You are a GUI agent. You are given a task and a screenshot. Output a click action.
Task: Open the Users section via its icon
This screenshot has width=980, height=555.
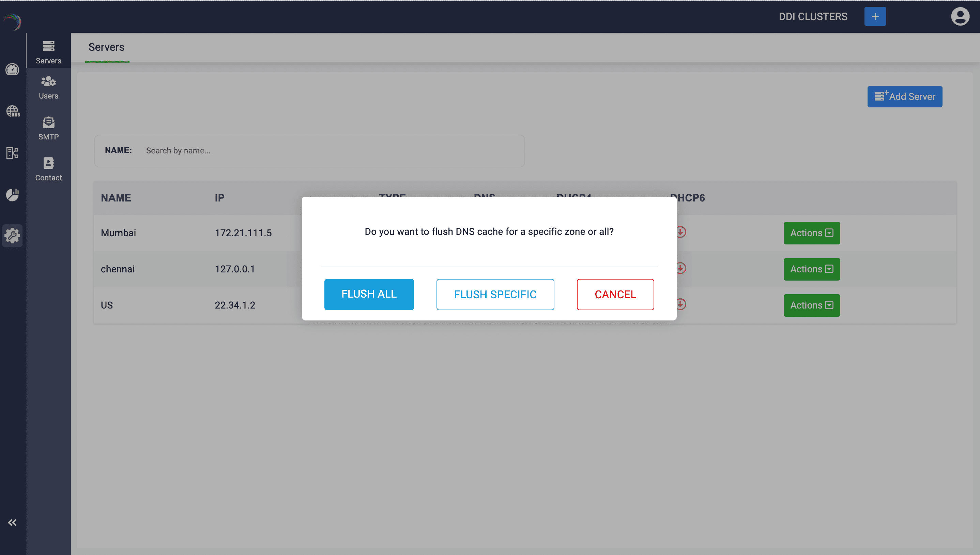48,87
